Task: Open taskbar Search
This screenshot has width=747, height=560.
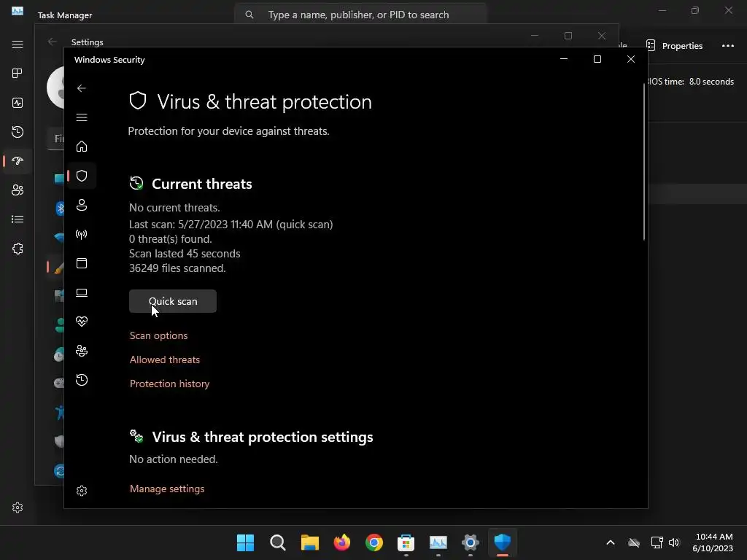Action: [278, 542]
